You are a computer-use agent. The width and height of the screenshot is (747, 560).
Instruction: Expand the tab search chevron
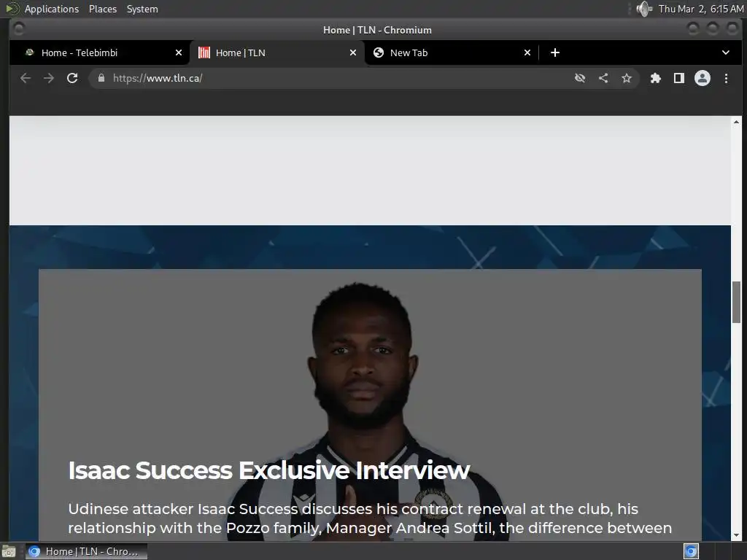(x=726, y=52)
